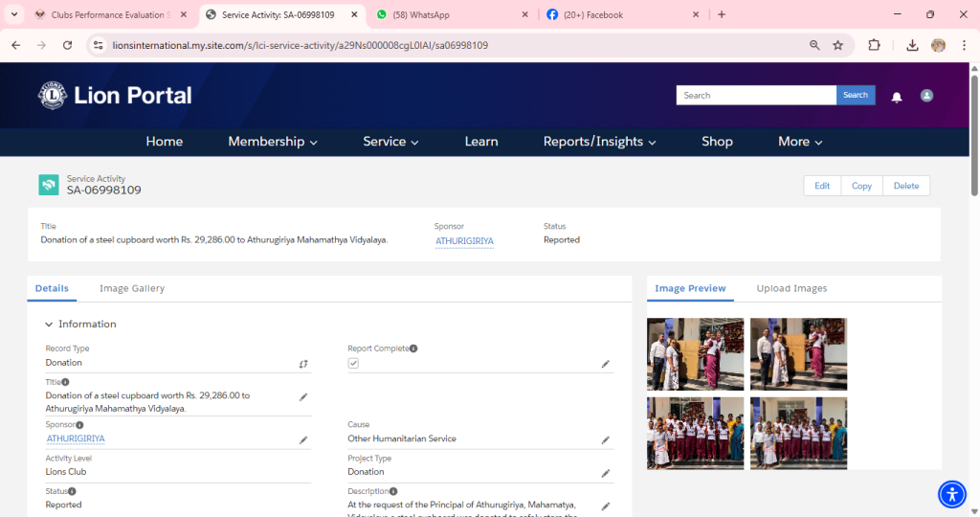Image resolution: width=980 pixels, height=517 pixels.
Task: Click the change Record Type icon
Action: (303, 364)
